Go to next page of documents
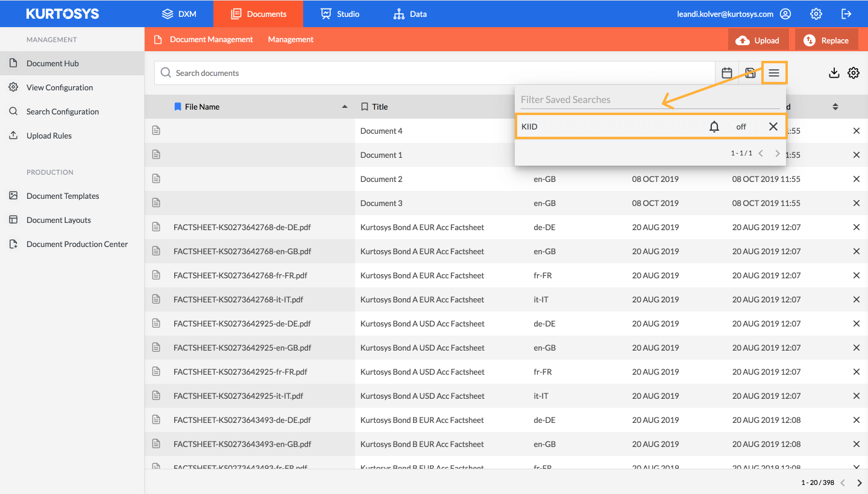The height and width of the screenshot is (494, 868). click(x=860, y=483)
